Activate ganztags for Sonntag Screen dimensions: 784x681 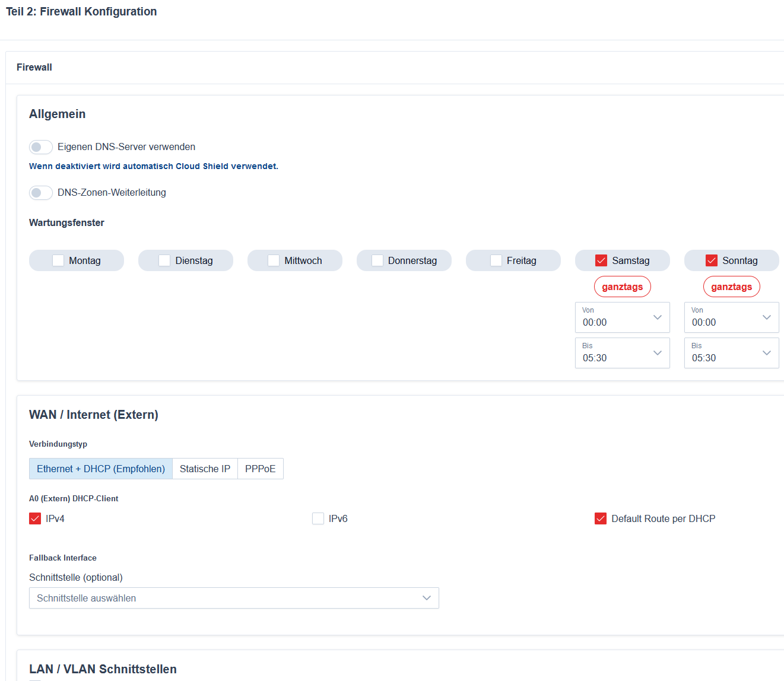coord(731,286)
